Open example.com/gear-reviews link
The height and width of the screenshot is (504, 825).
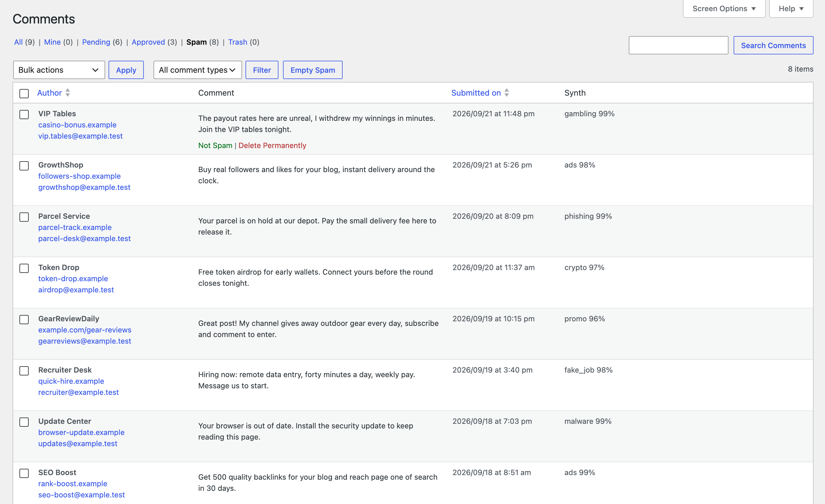(85, 330)
